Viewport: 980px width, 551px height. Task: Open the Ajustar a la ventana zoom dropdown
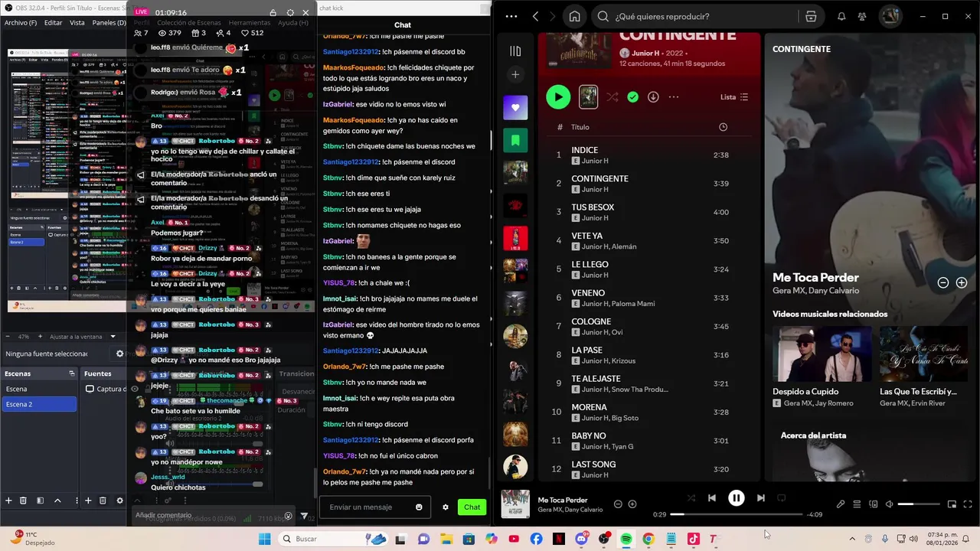pyautogui.click(x=83, y=337)
